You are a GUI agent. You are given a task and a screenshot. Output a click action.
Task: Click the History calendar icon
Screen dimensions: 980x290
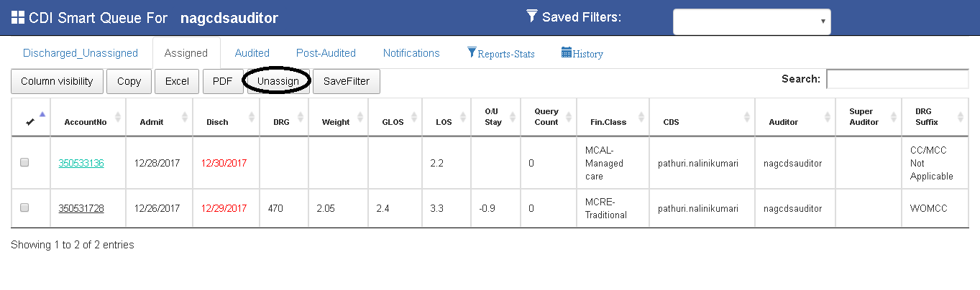pos(567,52)
